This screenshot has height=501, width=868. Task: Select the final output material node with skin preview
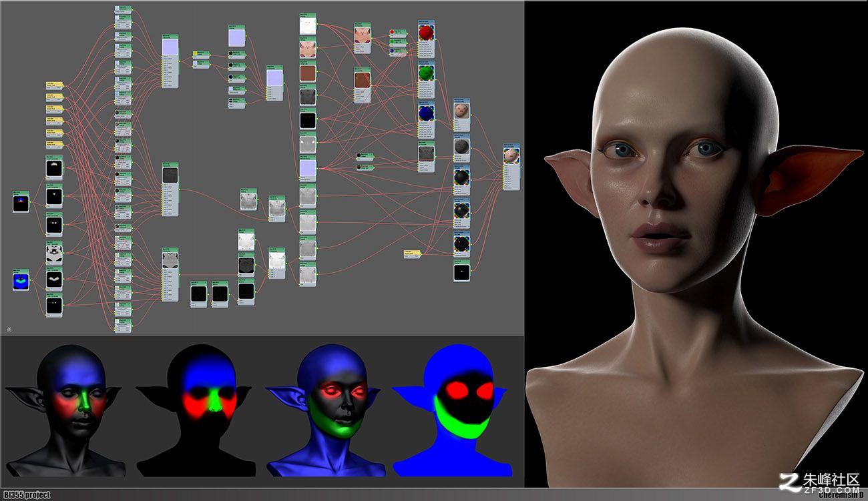(511, 165)
